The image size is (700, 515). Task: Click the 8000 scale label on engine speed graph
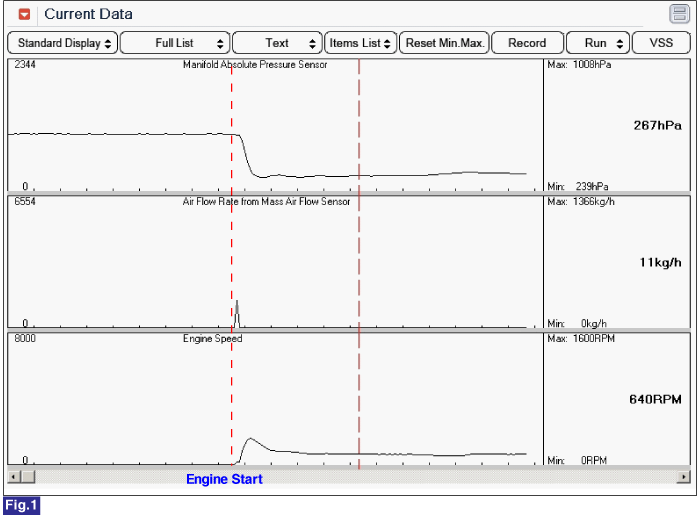[x=25, y=339]
